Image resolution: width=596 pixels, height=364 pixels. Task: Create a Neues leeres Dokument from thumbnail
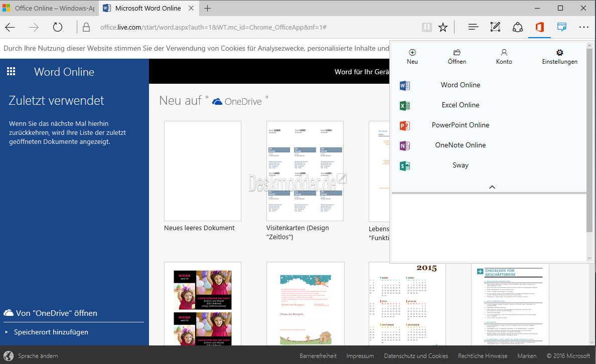point(203,171)
